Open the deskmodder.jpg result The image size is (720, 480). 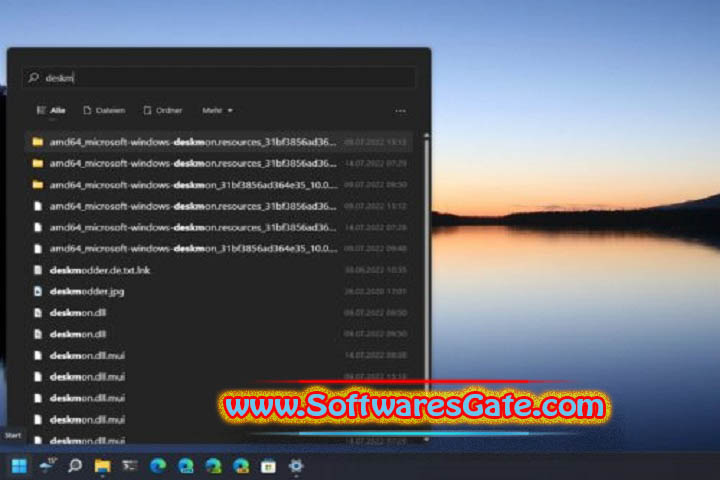(219, 291)
